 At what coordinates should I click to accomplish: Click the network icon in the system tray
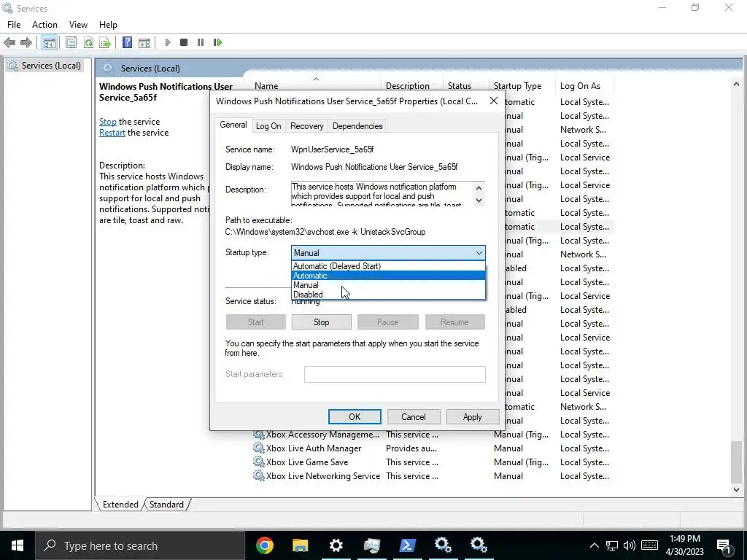click(x=612, y=545)
